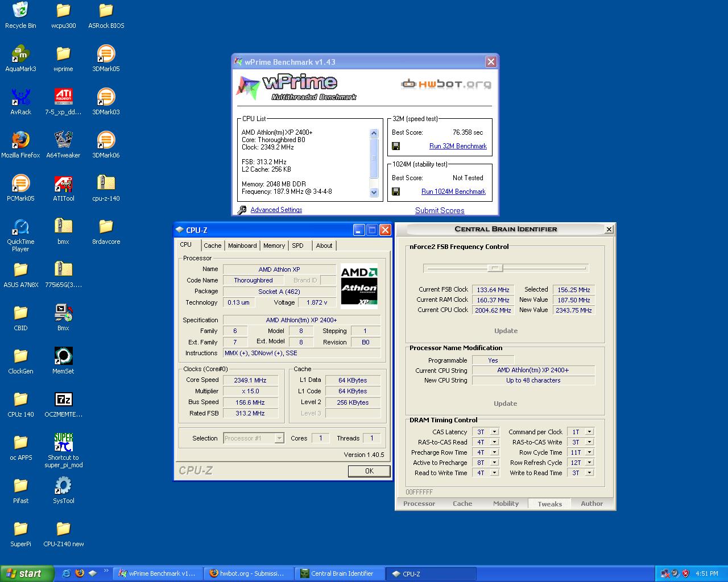Viewport: 728px width, 582px height.
Task: Switch to Central Brain Identifier Processor tab
Action: click(x=419, y=504)
